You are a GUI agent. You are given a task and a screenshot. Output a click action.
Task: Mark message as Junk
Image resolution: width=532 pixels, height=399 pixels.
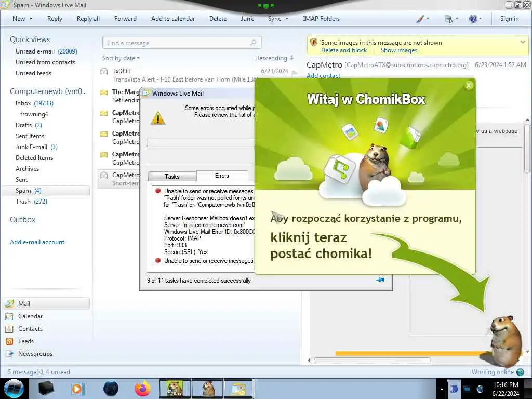click(247, 19)
